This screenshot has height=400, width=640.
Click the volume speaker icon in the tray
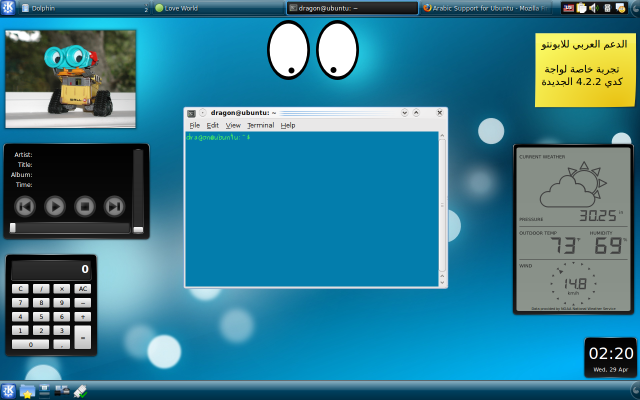[x=594, y=8]
